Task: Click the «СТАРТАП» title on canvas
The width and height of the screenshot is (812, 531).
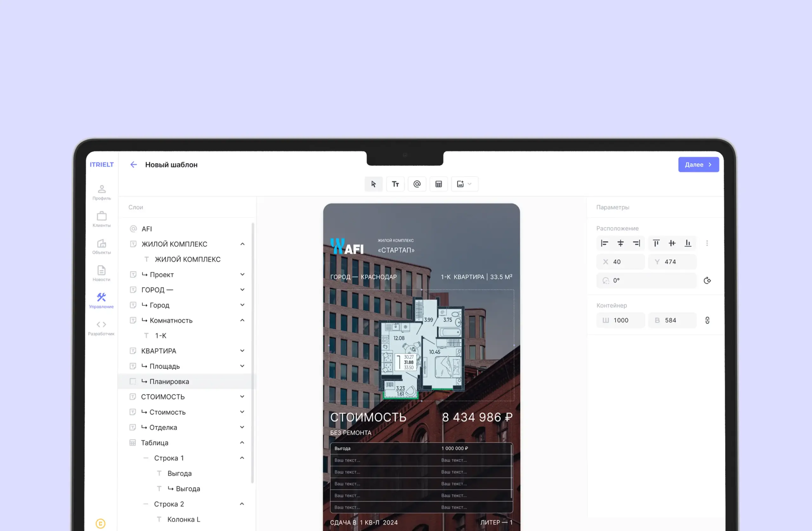Action: (x=396, y=250)
